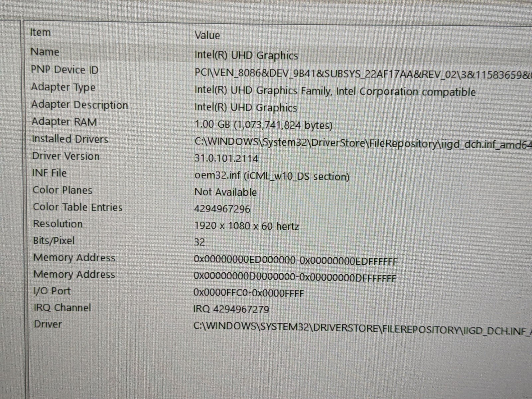Select the Color Table Entries row
532x399 pixels.
[x=78, y=207]
